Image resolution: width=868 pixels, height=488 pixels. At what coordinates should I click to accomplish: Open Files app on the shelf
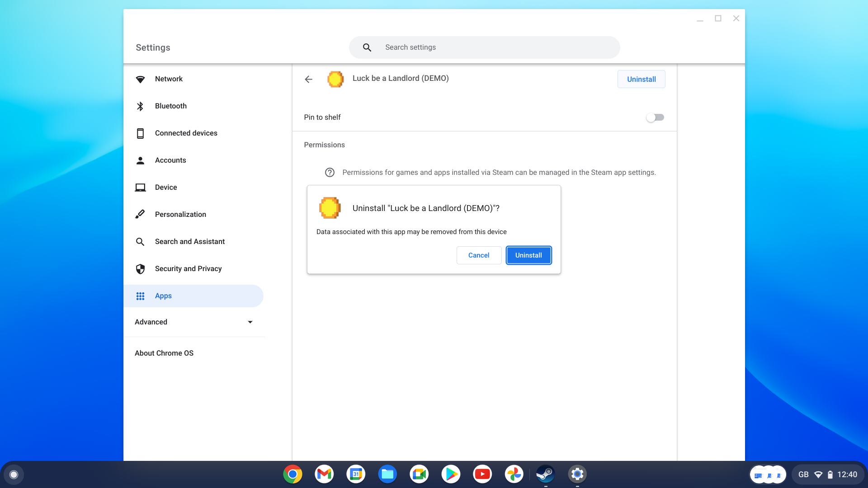coord(387,474)
